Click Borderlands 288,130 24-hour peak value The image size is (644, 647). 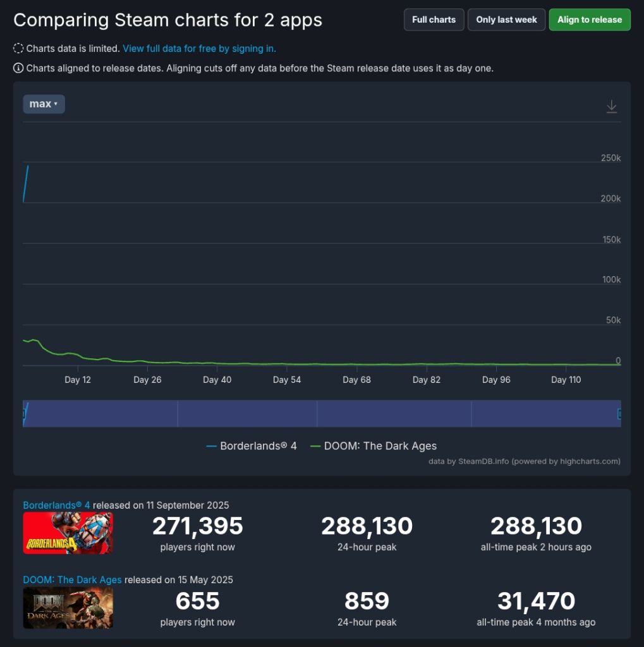pyautogui.click(x=367, y=526)
